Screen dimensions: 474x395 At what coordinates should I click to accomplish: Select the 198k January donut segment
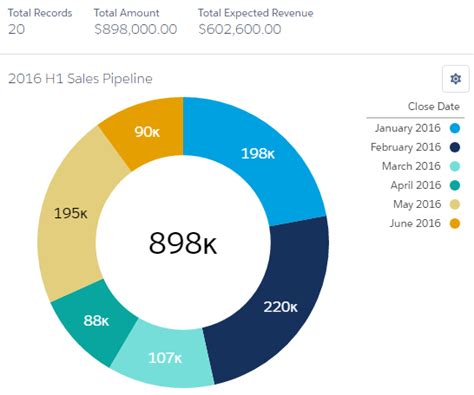point(258,154)
